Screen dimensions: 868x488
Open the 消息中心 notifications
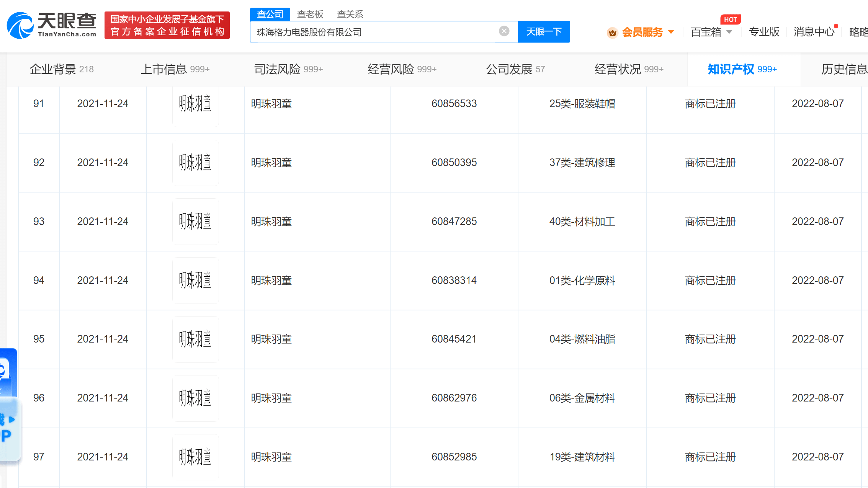point(814,32)
